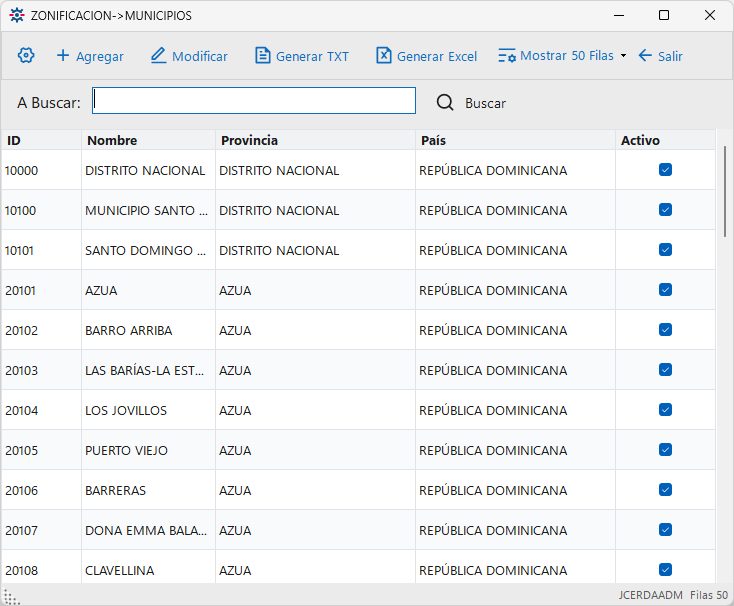Sort by the Provincia column header
The width and height of the screenshot is (734, 606).
tap(316, 140)
